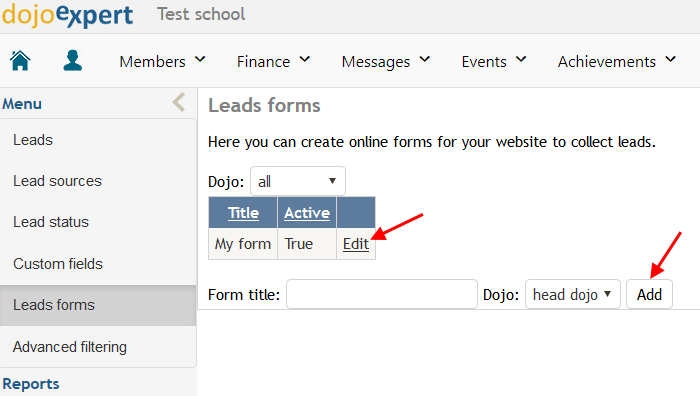Sort the table by Active column
The image size is (700, 396).
click(x=307, y=213)
